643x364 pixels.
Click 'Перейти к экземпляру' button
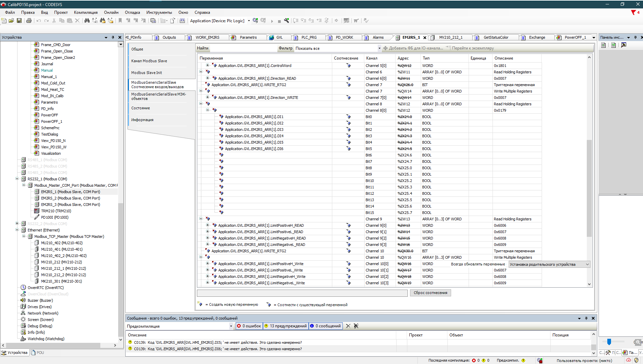click(470, 48)
